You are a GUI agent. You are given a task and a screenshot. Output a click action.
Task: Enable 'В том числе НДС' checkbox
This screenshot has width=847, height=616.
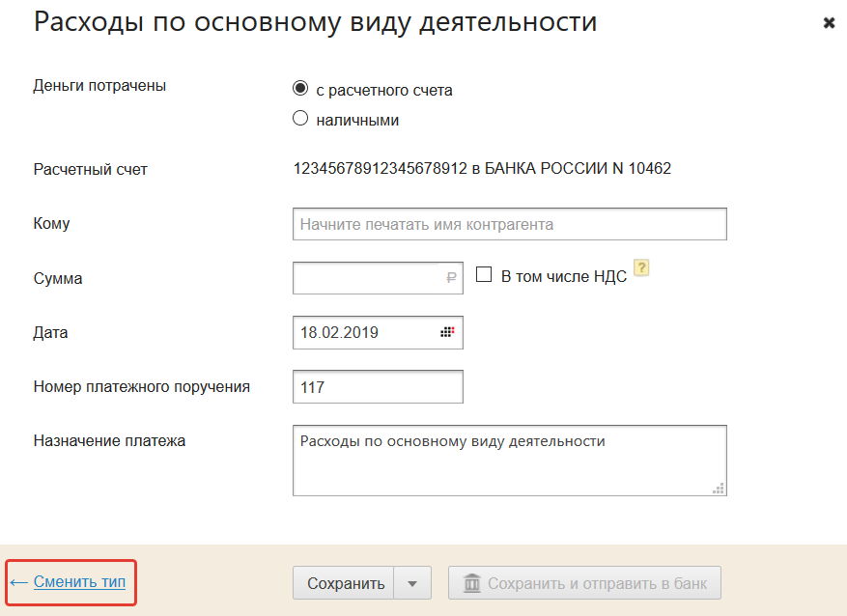click(x=484, y=275)
